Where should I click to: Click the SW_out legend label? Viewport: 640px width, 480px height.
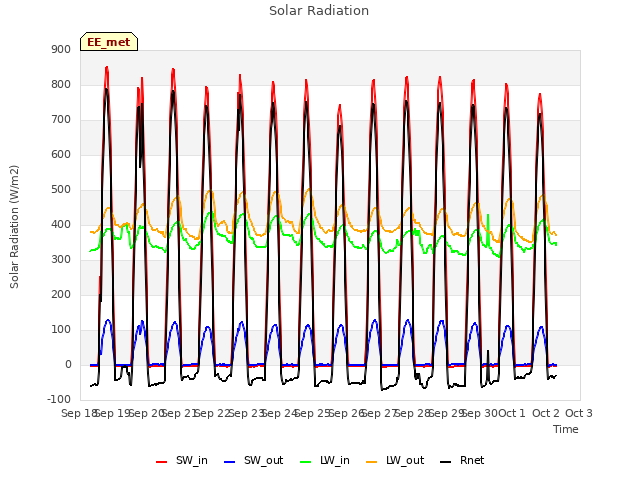click(x=264, y=460)
